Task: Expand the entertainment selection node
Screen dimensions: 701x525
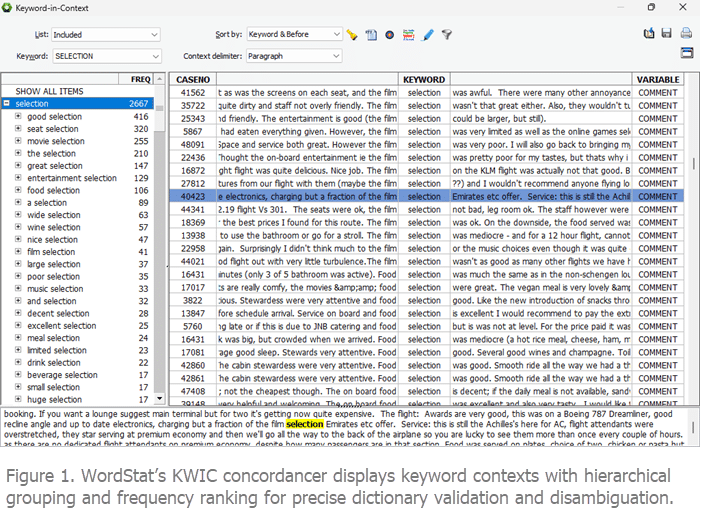Action: click(18, 178)
